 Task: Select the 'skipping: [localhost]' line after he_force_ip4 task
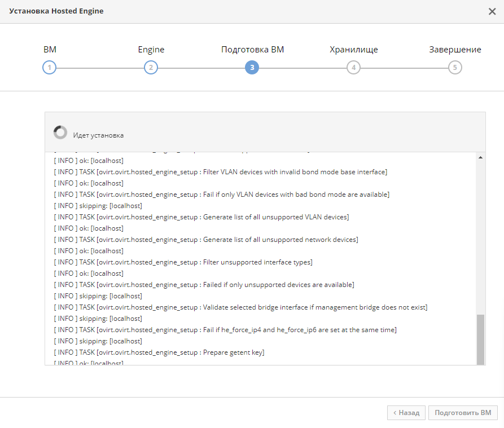(x=98, y=341)
